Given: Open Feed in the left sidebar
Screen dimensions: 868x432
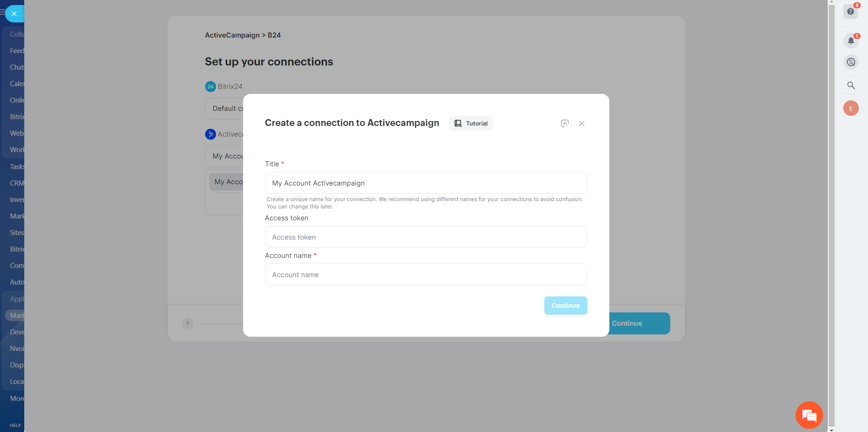Looking at the screenshot, I should [x=16, y=51].
